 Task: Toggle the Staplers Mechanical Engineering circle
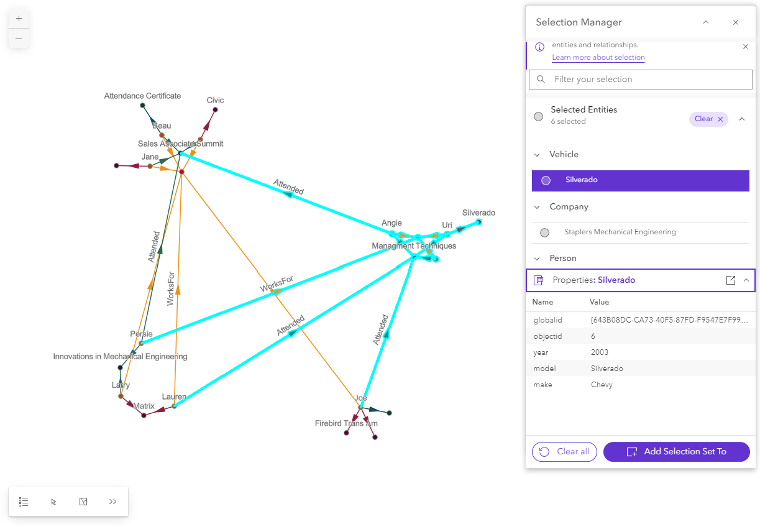545,232
